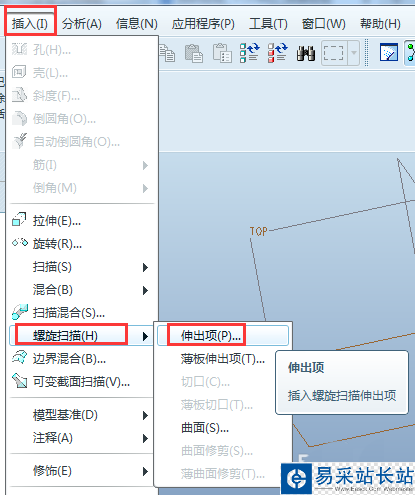Choose 伸出项(P)... in submenu

[x=223, y=336]
